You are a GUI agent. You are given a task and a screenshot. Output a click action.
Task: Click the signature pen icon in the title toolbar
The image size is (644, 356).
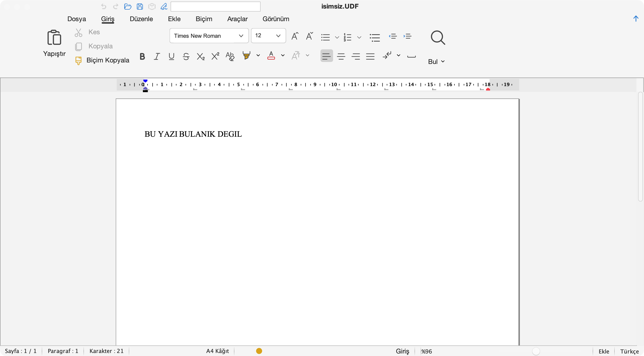[x=164, y=6]
